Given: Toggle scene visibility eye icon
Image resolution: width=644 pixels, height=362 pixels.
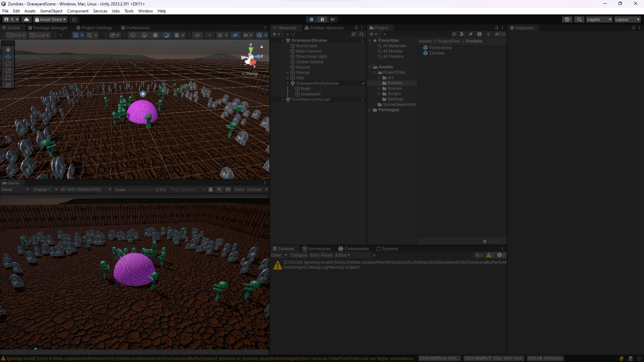Looking at the screenshot, I should [235, 35].
